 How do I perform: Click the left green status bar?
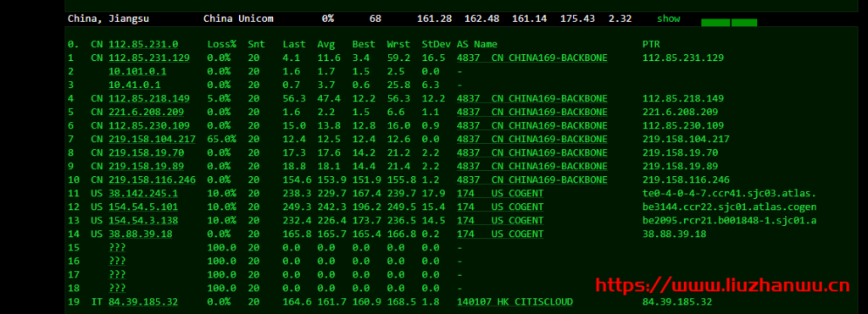click(715, 23)
